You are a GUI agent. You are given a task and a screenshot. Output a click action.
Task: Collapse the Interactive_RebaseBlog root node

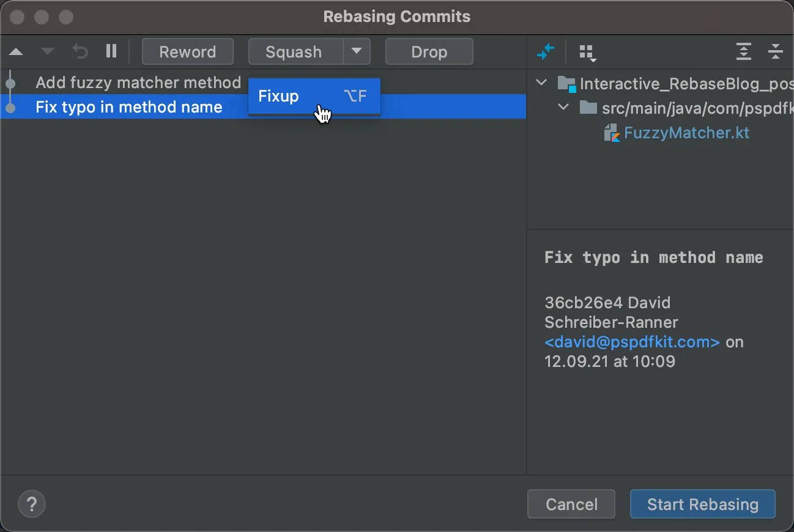click(541, 83)
